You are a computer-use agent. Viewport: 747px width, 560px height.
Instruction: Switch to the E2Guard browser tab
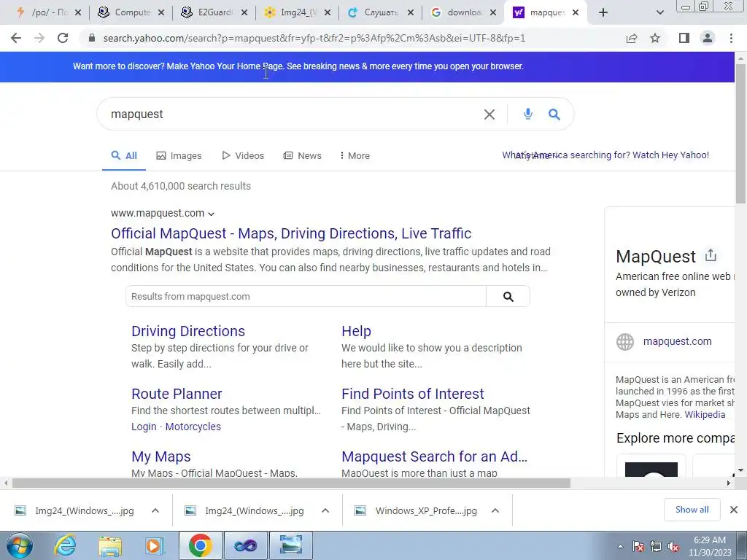point(214,12)
